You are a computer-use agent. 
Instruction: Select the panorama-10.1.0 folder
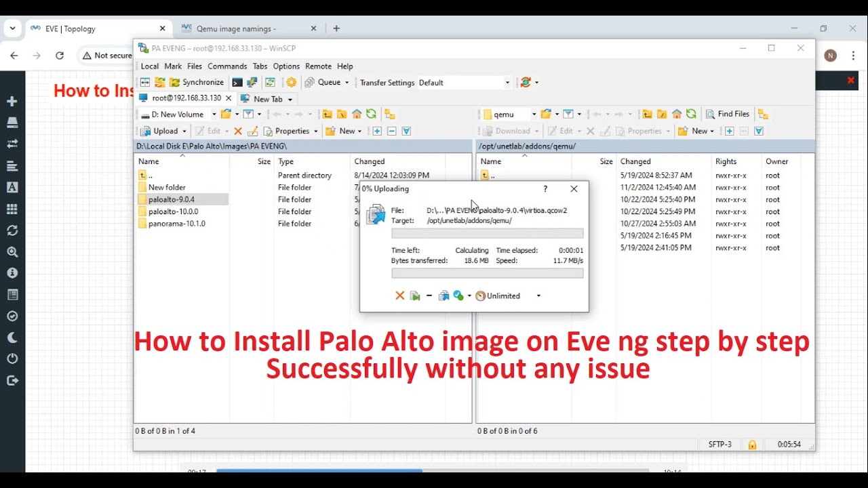[x=177, y=224]
